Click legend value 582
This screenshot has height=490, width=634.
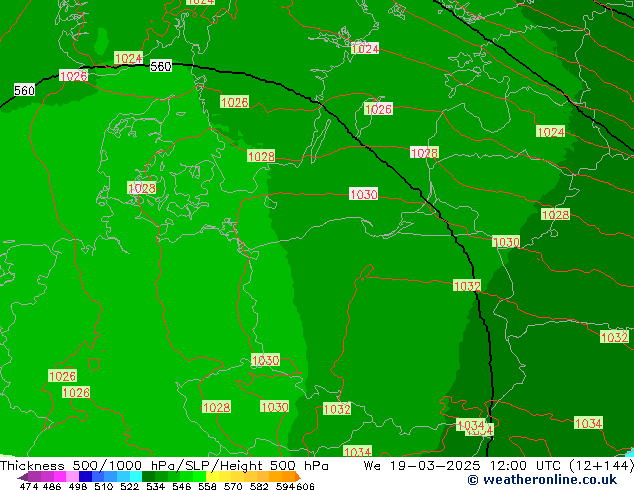coord(259,486)
